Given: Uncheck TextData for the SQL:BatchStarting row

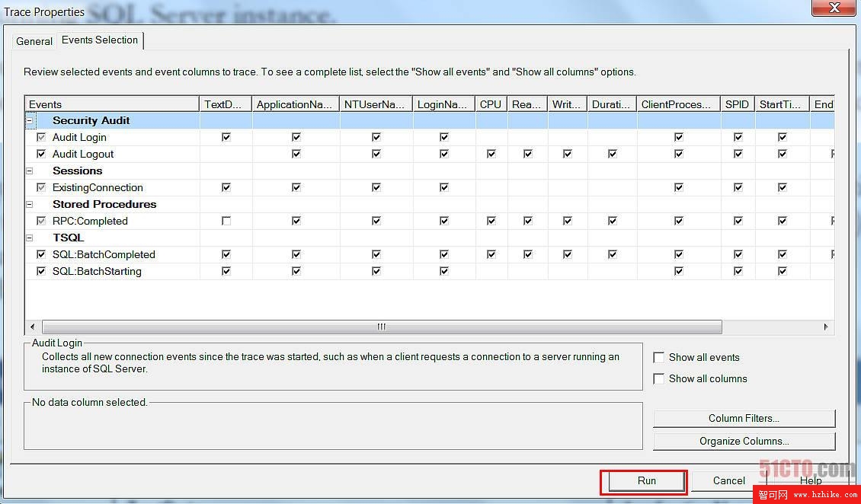Looking at the screenshot, I should click(x=226, y=271).
